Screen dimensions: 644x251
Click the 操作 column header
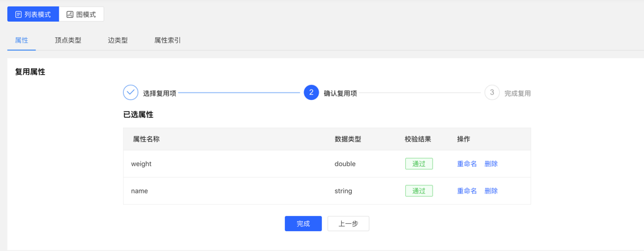(x=463, y=139)
